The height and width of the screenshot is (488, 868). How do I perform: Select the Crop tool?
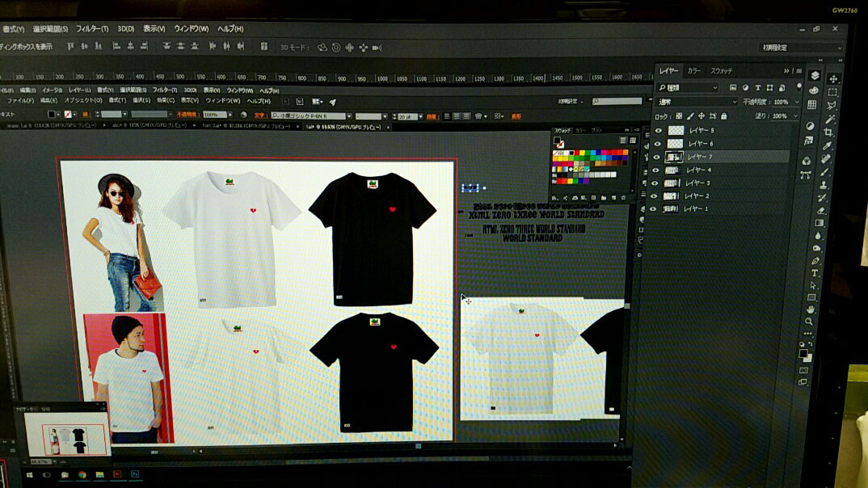(x=828, y=133)
